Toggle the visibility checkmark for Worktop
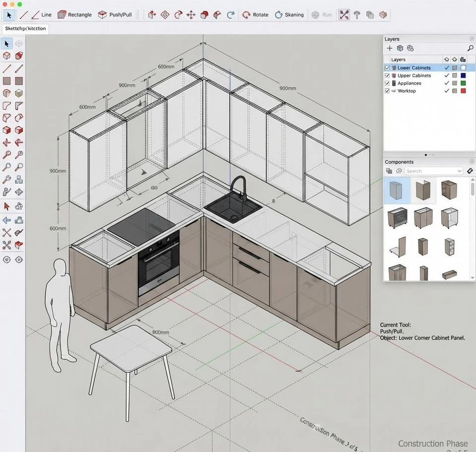The image size is (476, 452). 447,91
